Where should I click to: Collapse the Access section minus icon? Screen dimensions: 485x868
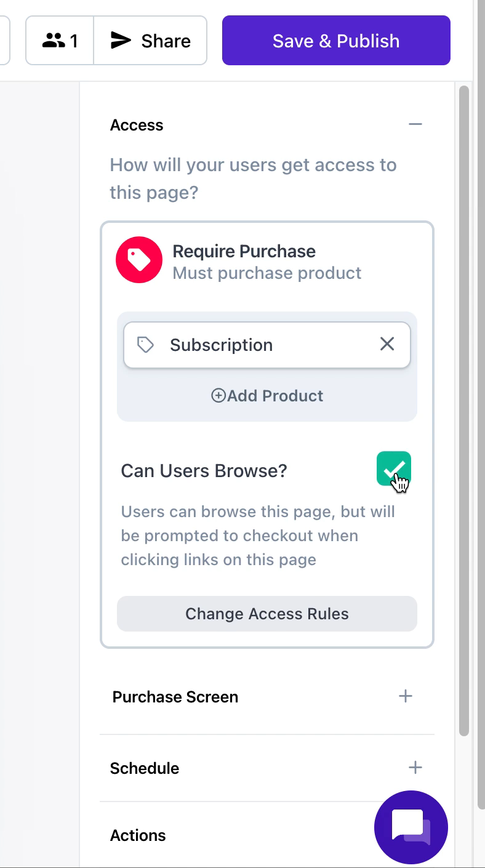(415, 124)
